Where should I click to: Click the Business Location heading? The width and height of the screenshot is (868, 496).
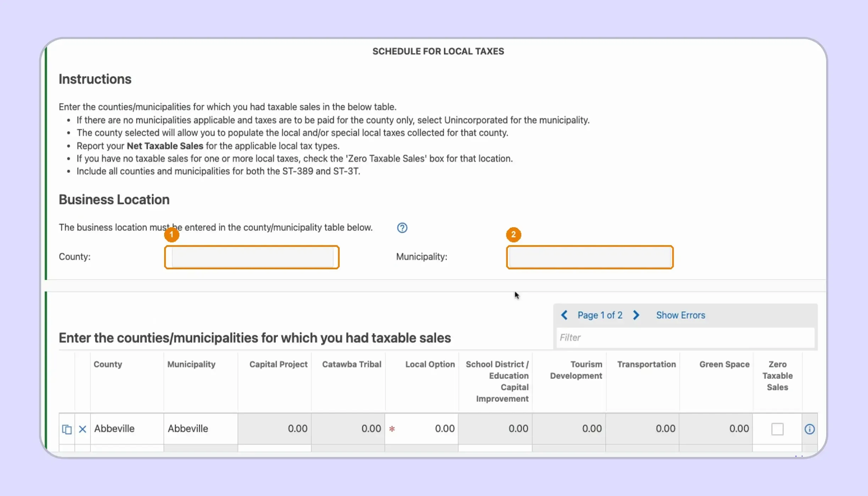click(114, 200)
